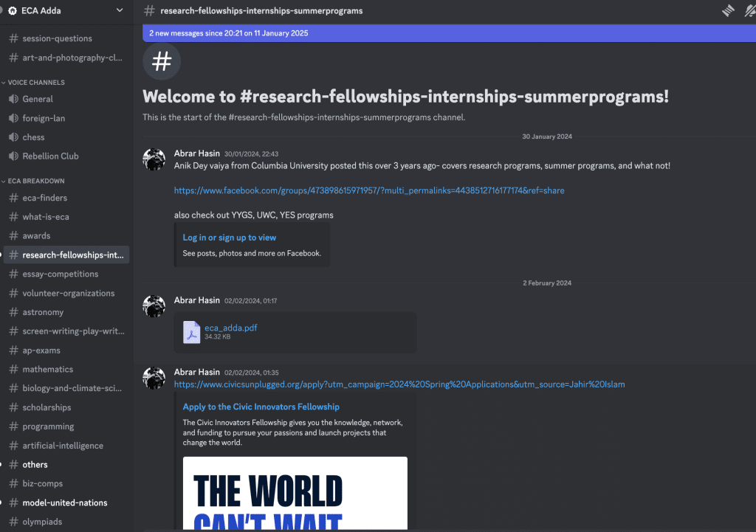Screen dimensions: 756x532
Task: Click the avatar on the 30/01/2024 message
Action: (154, 159)
